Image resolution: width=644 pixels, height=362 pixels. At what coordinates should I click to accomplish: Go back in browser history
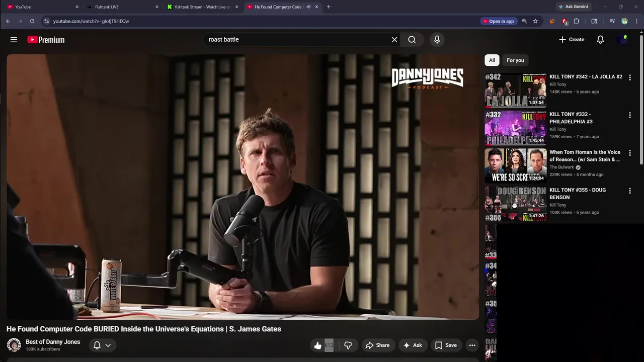(x=8, y=21)
